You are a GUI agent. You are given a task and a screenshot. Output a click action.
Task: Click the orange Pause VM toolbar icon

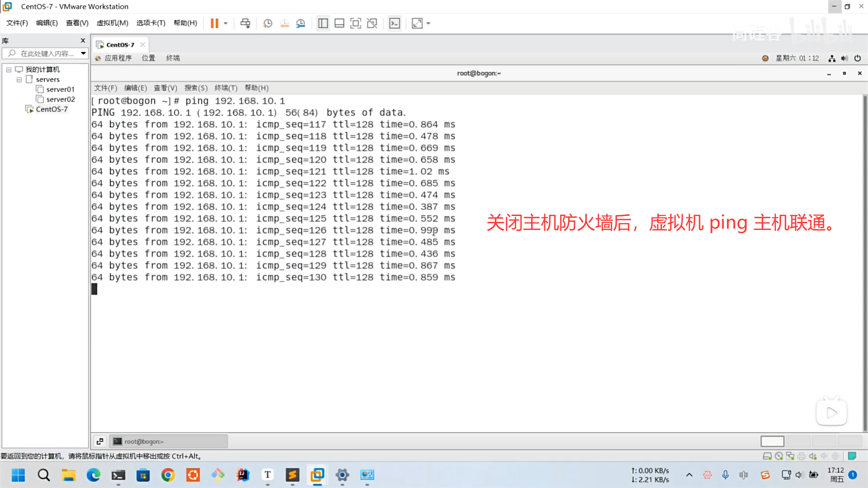[x=214, y=23]
